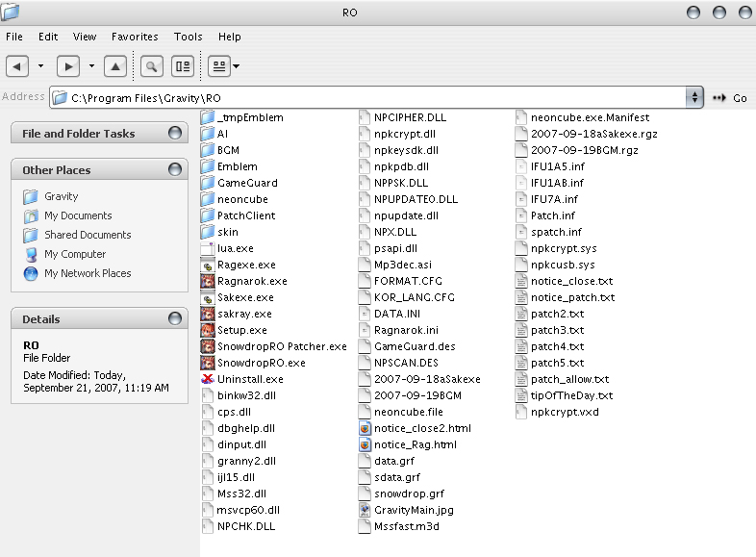756x557 pixels.
Task: Click the Forward navigation button
Action: pyautogui.click(x=68, y=66)
